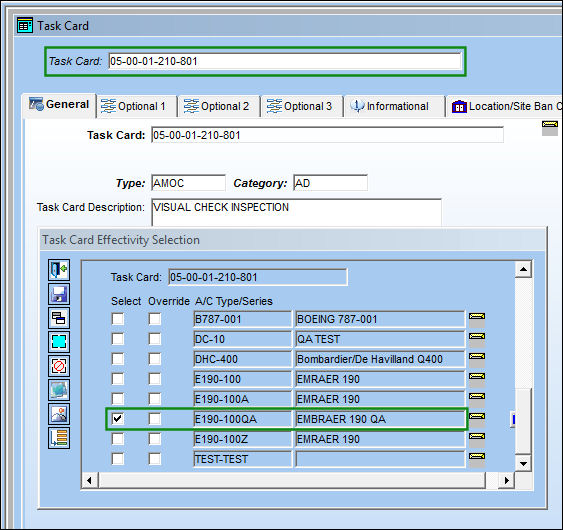Click the red prohibited circle icon

59,366
